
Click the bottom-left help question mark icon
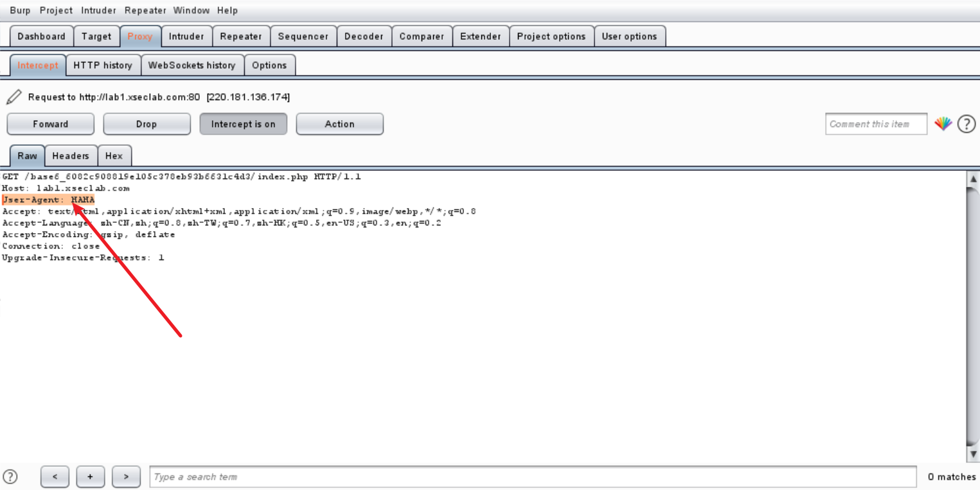click(x=10, y=477)
